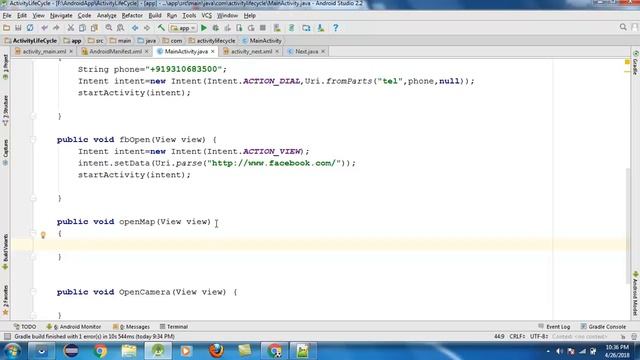This screenshot has height=360, width=640.
Task: Navigate forward with the right arrow icon
Action: pyautogui.click(x=147, y=28)
